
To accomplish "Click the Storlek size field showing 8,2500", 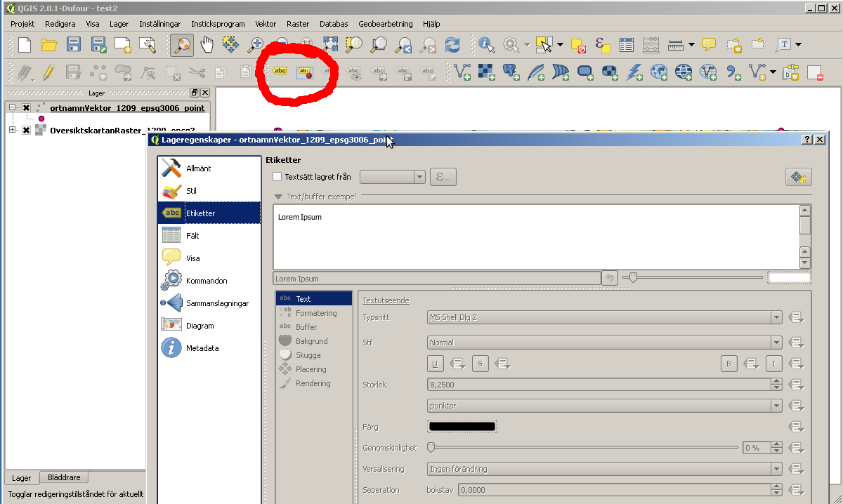I will pyautogui.click(x=605, y=385).
